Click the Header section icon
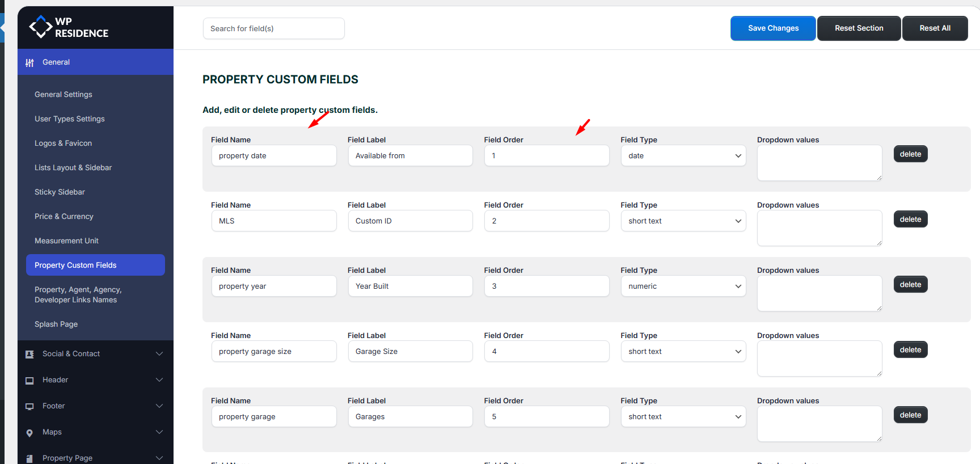This screenshot has width=980, height=464. (x=29, y=380)
